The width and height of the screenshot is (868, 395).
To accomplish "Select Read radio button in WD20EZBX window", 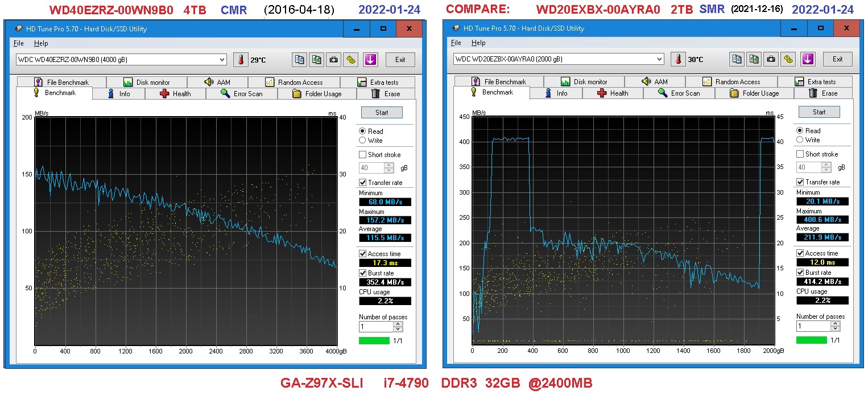I will point(800,131).
